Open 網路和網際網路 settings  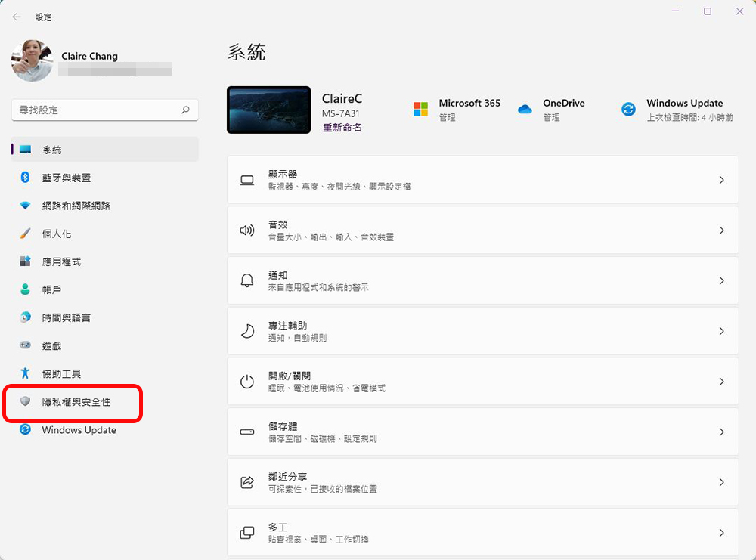[x=104, y=206]
